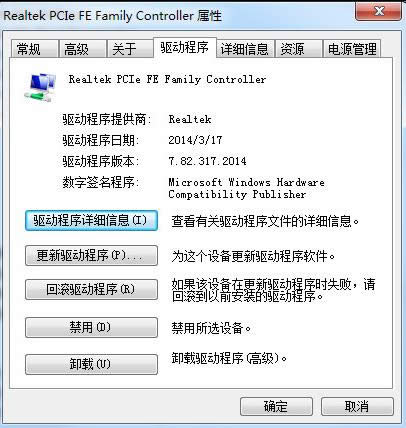Open the 资源 tab
Screen dimensions: 406x428
tap(299, 49)
